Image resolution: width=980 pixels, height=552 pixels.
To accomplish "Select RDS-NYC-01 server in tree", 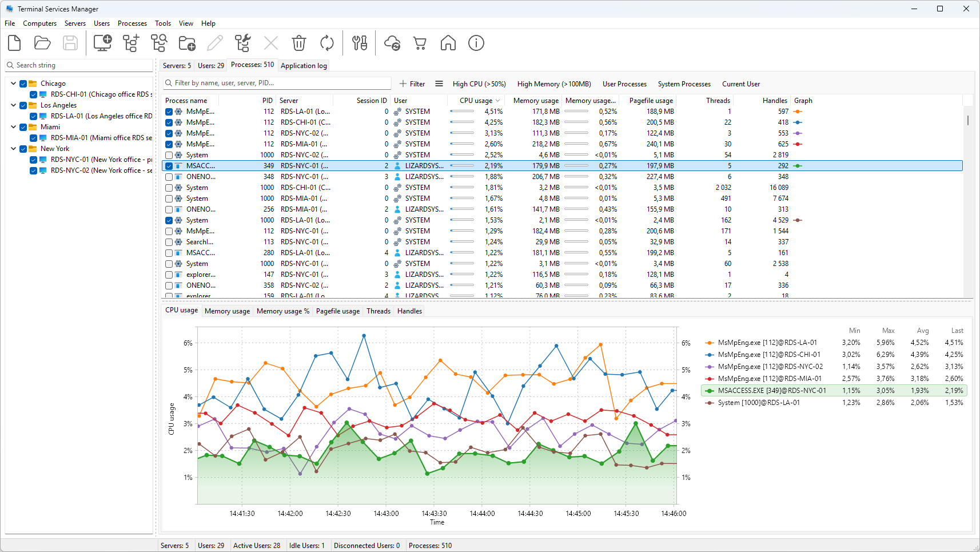I will pyautogui.click(x=101, y=160).
